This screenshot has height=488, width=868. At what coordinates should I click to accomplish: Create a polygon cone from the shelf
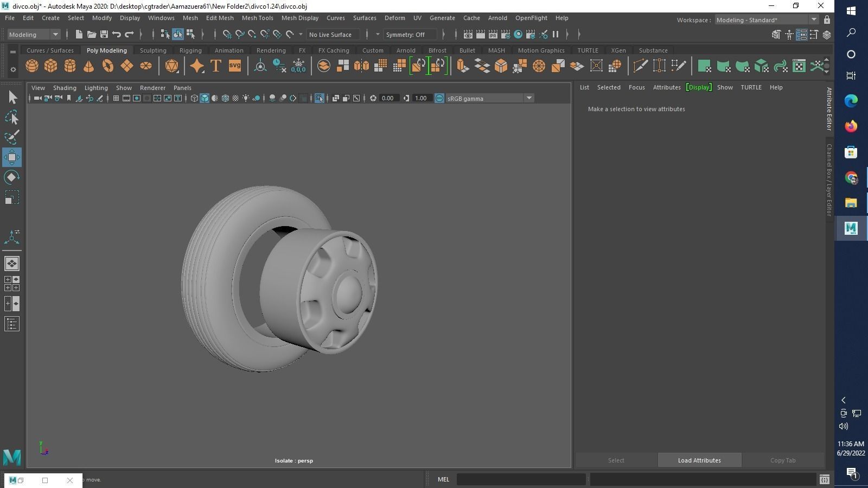(x=89, y=66)
